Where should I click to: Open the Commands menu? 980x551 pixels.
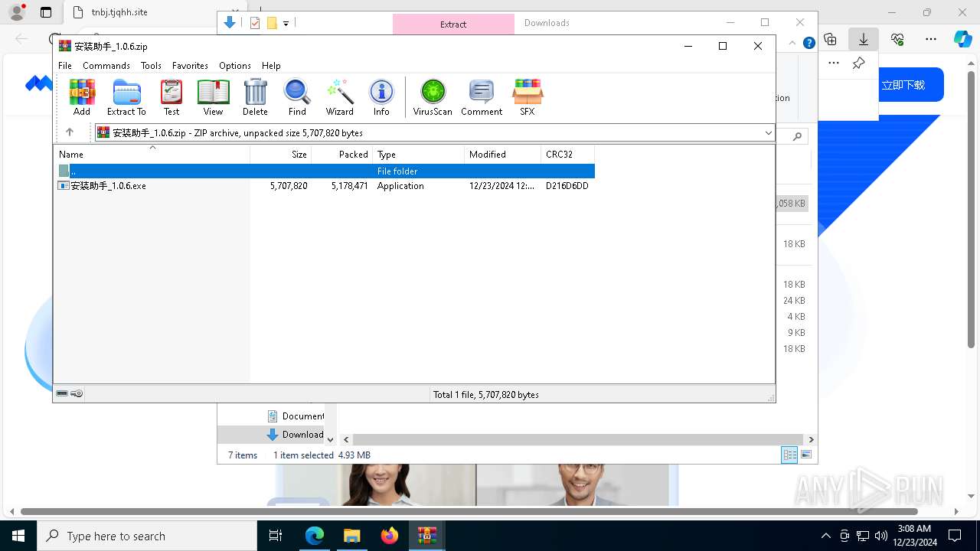[106, 66]
